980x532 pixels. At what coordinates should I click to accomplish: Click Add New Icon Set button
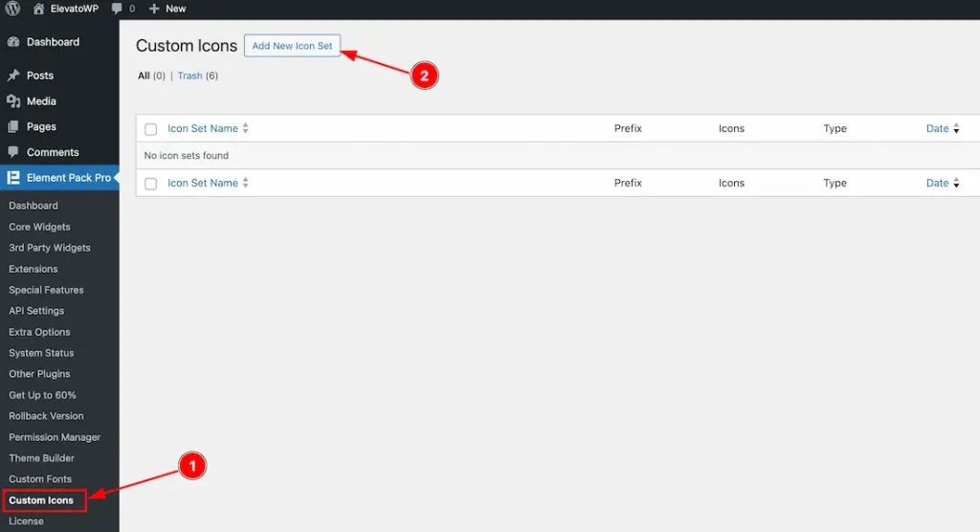click(292, 46)
